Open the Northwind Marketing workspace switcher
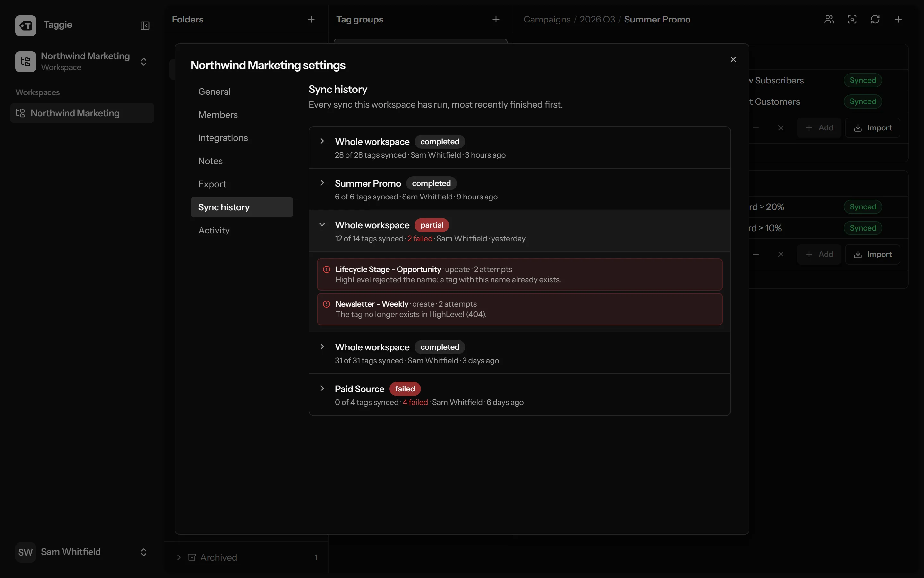Image resolution: width=924 pixels, height=578 pixels. (82, 61)
